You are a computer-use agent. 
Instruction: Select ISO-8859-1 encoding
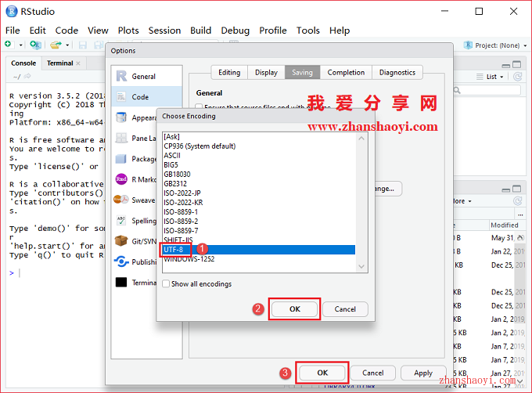click(259, 212)
